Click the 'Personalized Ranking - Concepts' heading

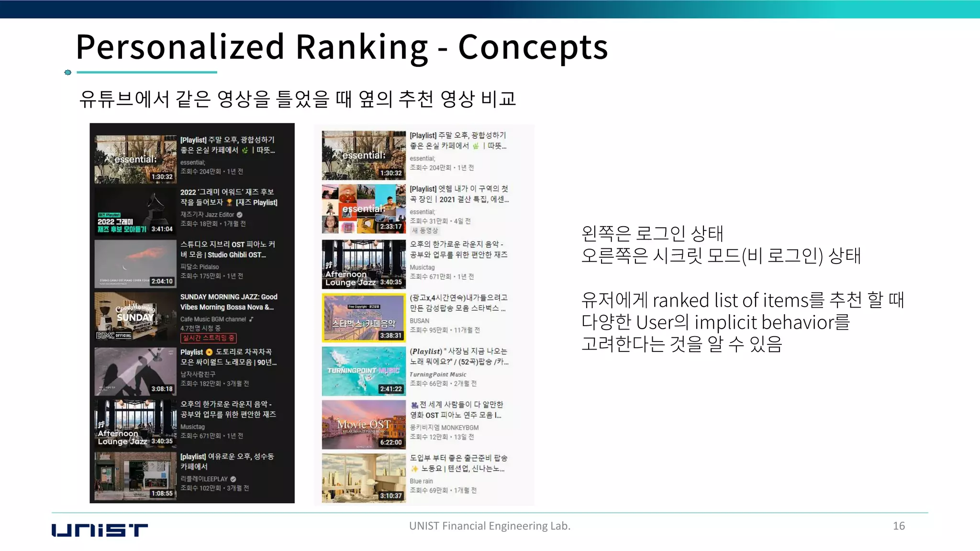[342, 47]
